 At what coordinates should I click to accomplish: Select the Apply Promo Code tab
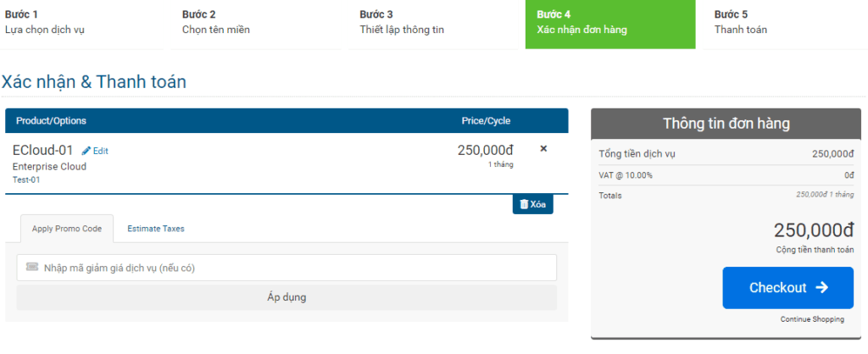click(67, 229)
